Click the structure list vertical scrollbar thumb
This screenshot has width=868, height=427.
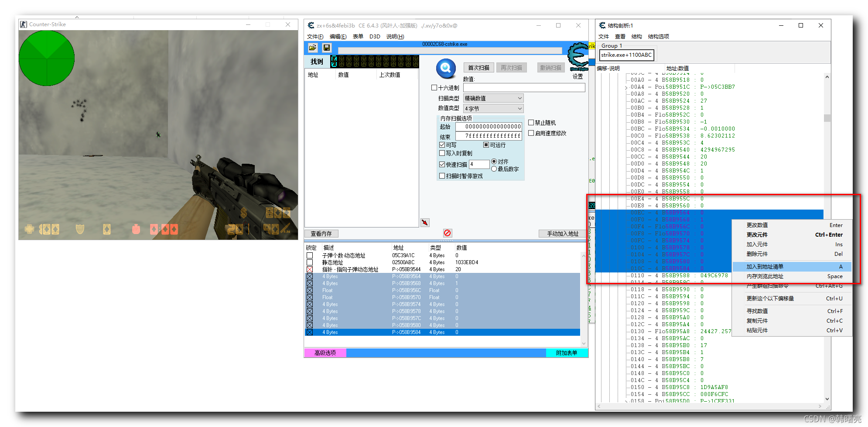(x=827, y=118)
